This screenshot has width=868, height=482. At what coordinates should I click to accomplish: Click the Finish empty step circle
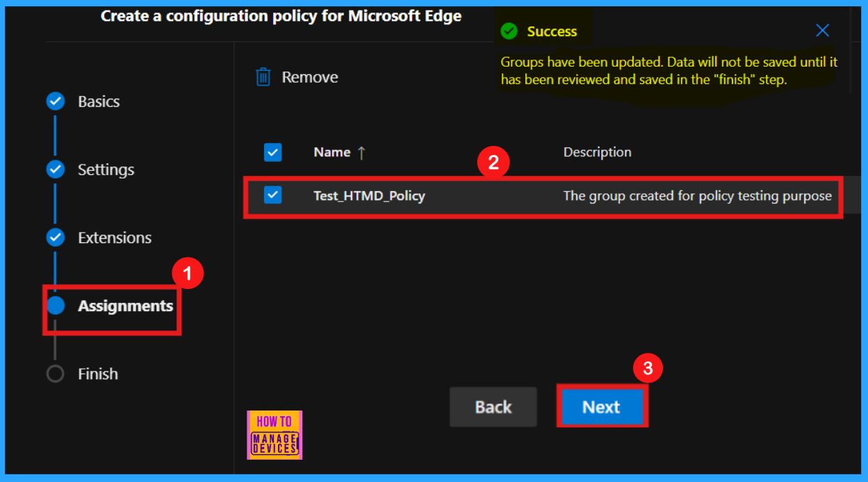[x=55, y=374]
